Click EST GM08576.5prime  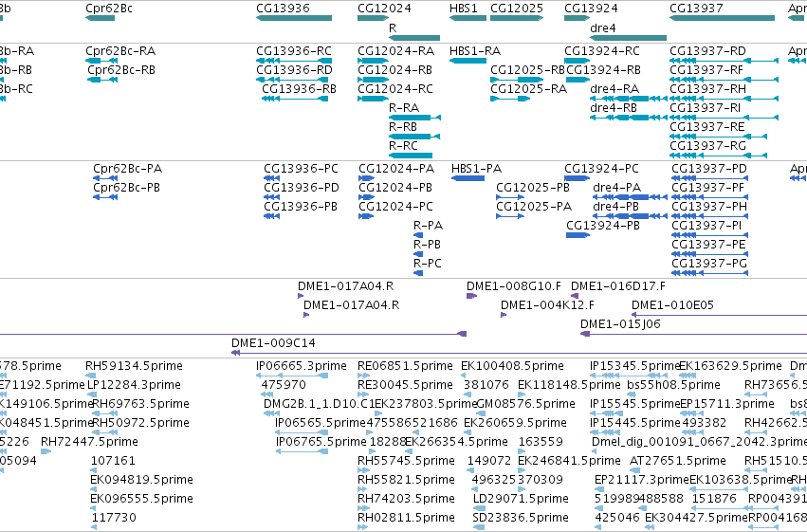click(480, 414)
